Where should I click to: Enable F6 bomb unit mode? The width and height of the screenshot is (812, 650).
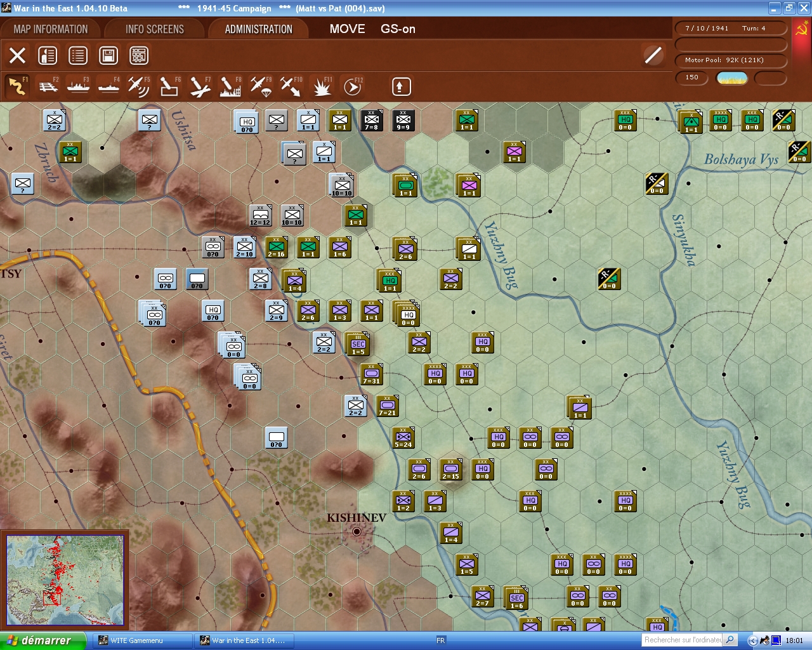point(169,86)
